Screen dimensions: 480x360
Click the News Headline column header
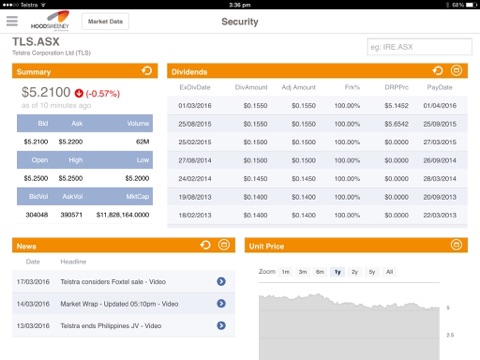click(73, 262)
